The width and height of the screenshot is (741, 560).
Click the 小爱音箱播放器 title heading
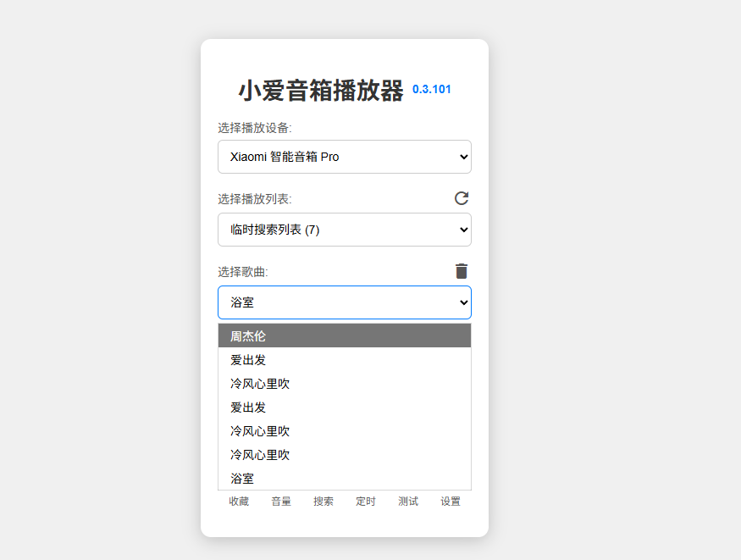320,91
